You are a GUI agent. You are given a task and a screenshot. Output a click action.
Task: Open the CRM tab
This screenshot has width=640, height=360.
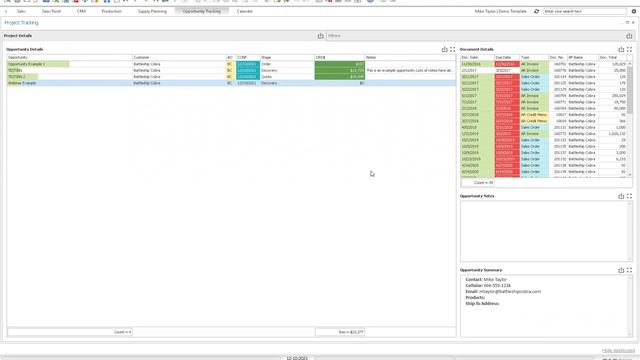click(81, 11)
